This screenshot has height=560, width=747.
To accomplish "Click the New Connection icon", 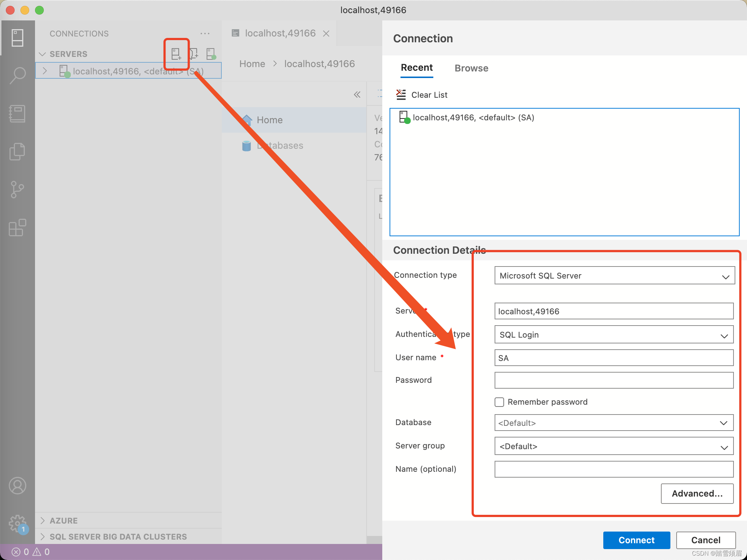I will (176, 54).
